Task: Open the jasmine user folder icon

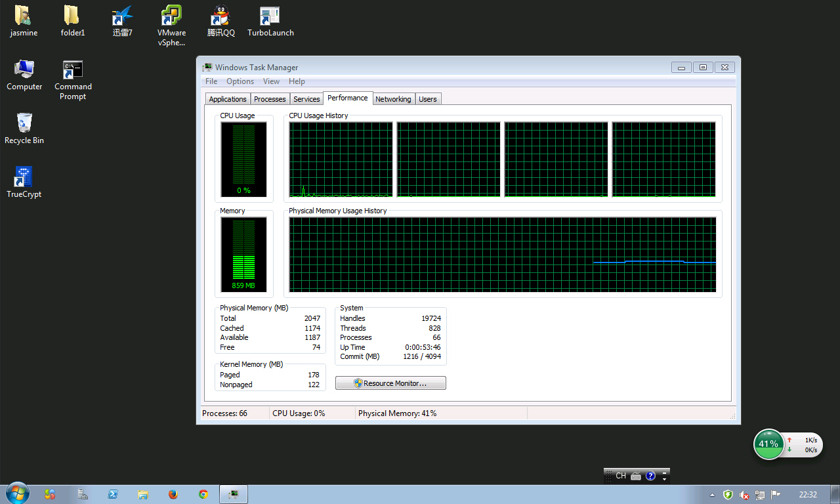Action: tap(24, 21)
